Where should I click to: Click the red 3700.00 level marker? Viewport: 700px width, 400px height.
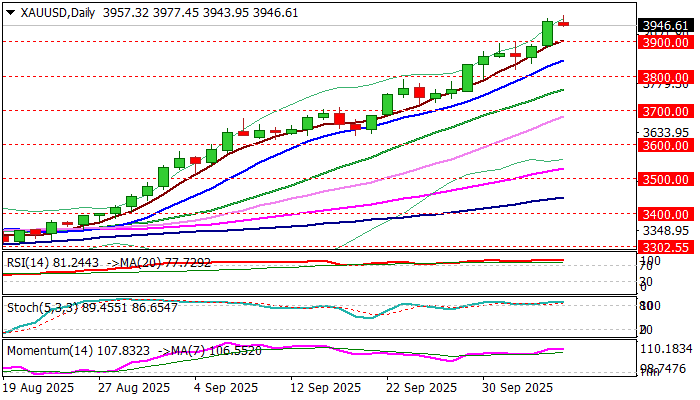pos(666,111)
